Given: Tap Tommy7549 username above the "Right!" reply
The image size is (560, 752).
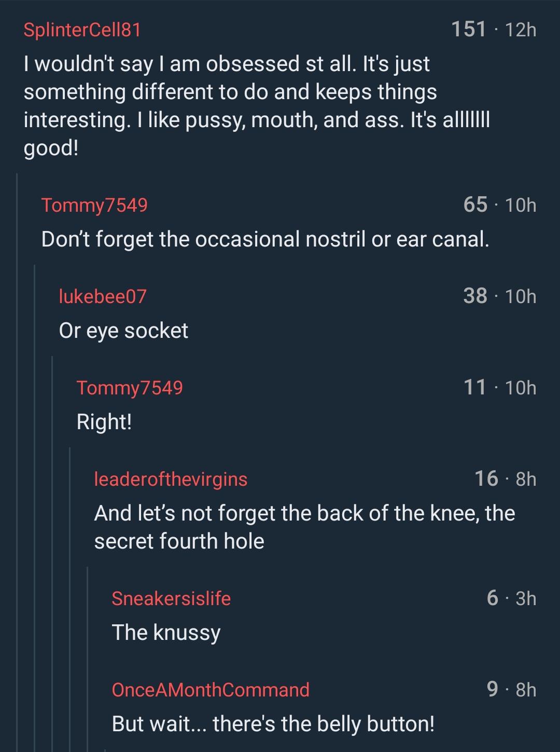Looking at the screenshot, I should click(130, 388).
